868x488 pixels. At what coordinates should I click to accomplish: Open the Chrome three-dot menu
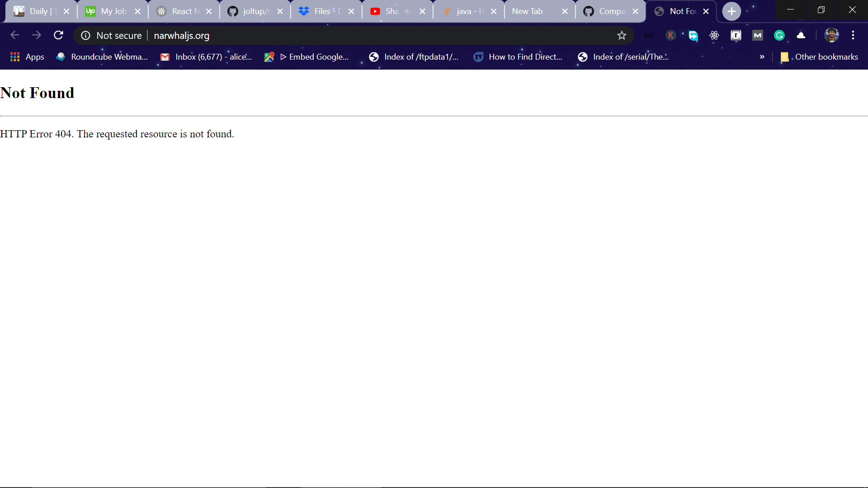click(854, 35)
